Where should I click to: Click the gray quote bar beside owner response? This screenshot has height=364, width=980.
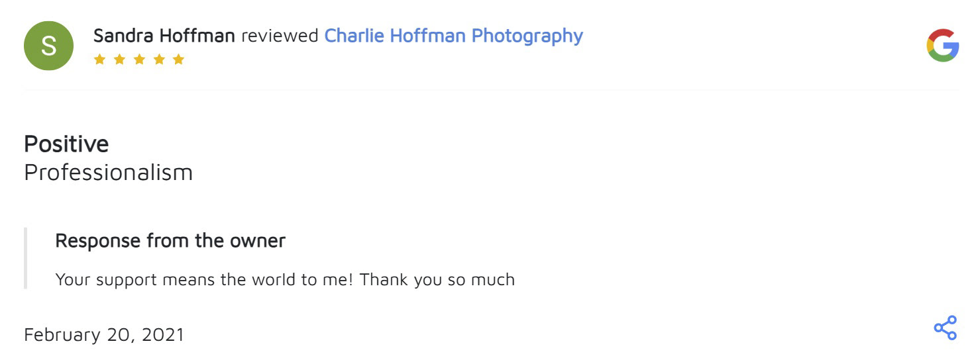tap(25, 258)
